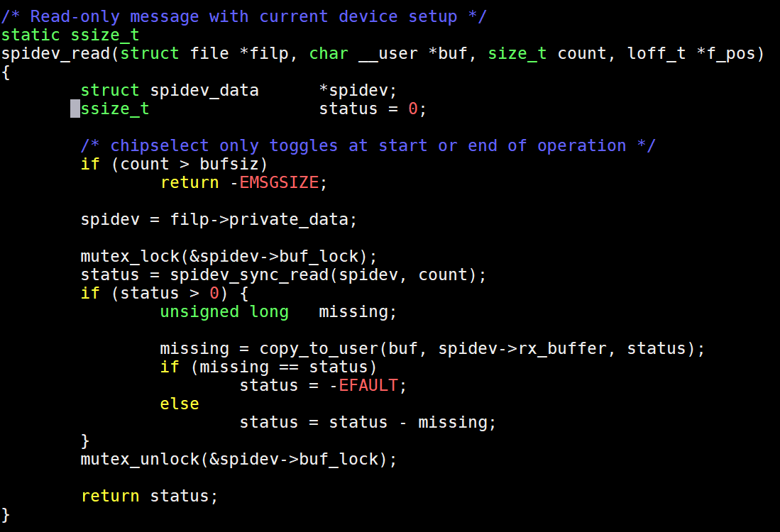This screenshot has height=532, width=780.
Task: Click the chipselect comment line
Action: click(368, 145)
